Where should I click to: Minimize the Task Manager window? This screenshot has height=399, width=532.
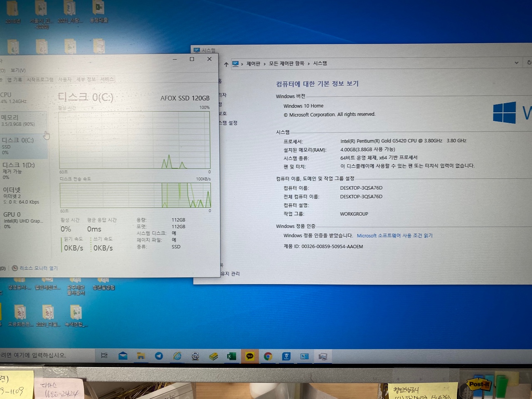coord(175,59)
